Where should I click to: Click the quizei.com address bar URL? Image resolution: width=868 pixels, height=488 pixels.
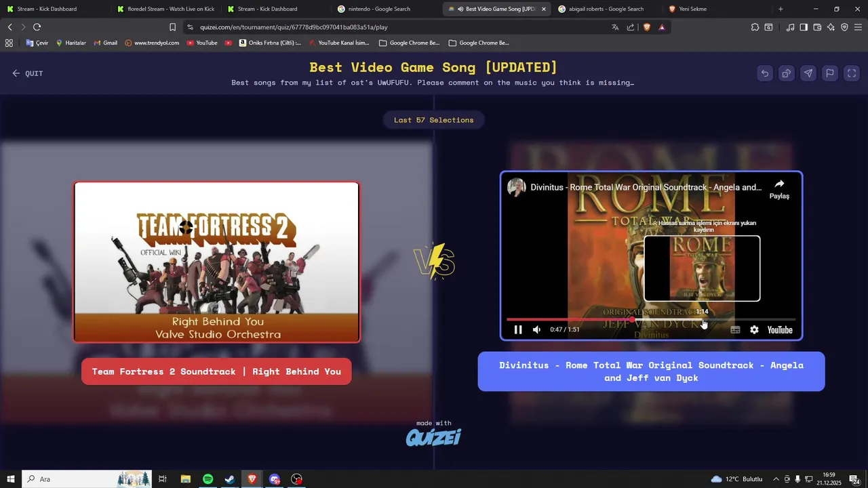(x=294, y=27)
